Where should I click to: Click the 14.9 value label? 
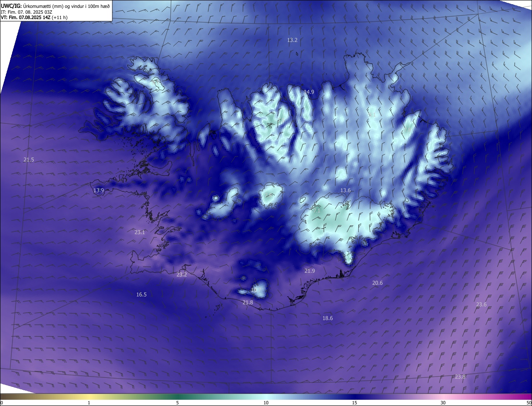[x=309, y=92]
